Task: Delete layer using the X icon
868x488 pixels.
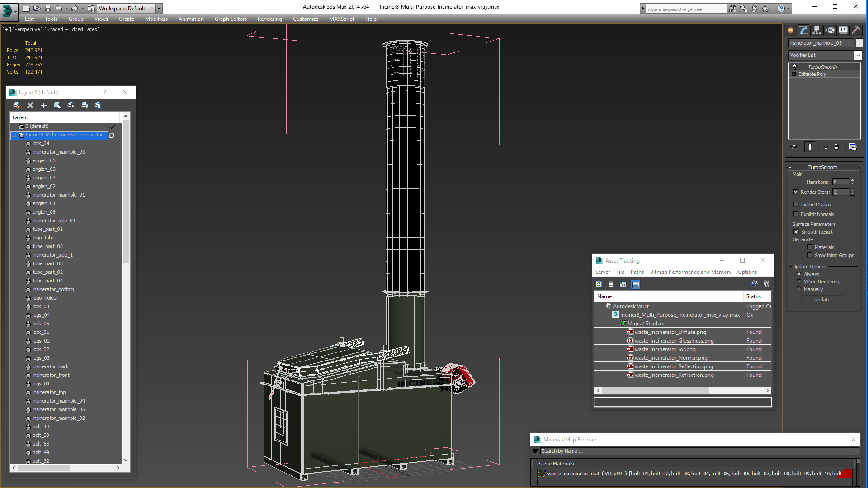Action: [x=30, y=105]
